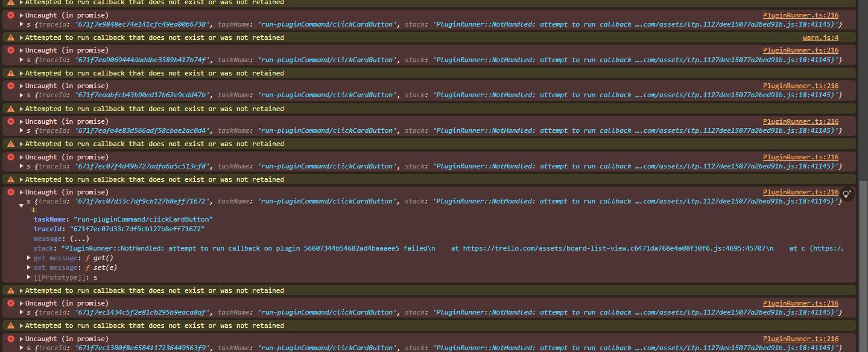
Task: Open PluginRunner.ts:216 link for trace 671f7ec130
Action: [x=800, y=339]
